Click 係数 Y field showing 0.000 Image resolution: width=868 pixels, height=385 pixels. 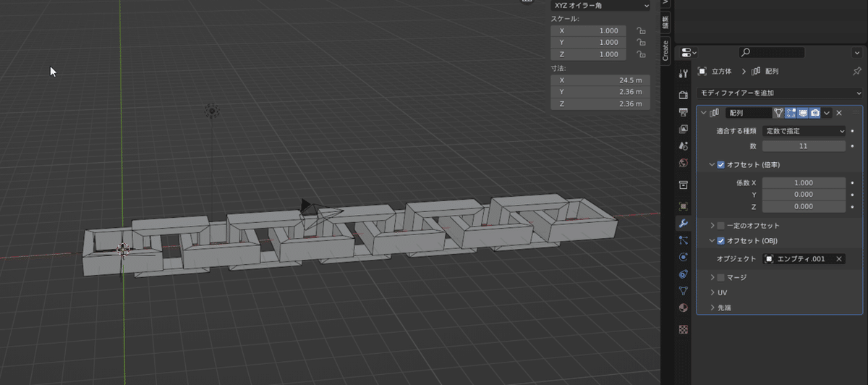tap(804, 195)
